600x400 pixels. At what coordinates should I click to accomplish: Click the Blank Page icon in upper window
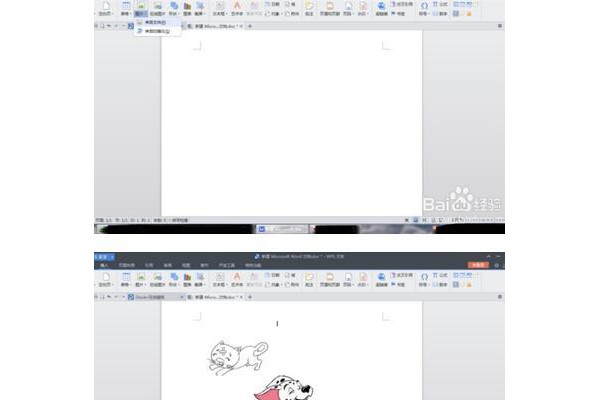[106, 7]
